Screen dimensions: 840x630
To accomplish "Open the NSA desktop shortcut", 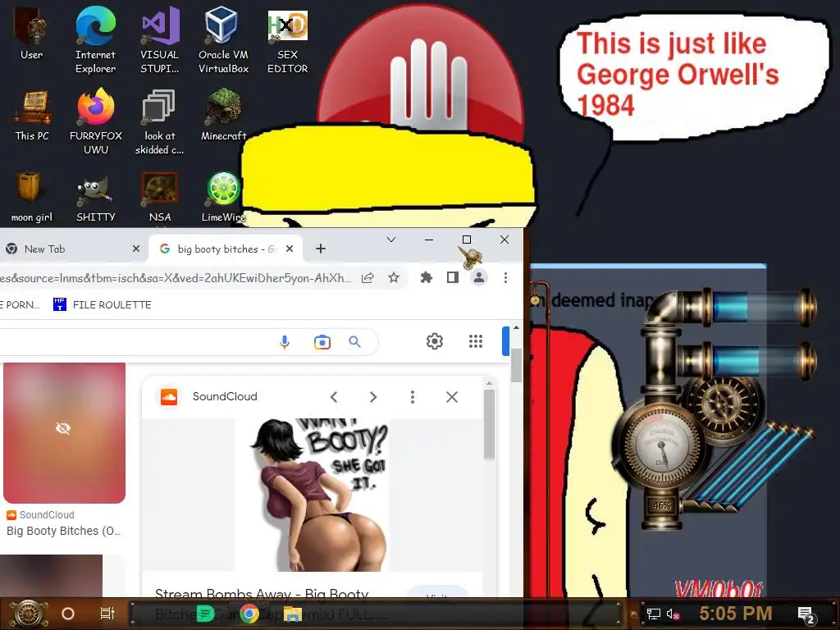I will click(x=160, y=197).
